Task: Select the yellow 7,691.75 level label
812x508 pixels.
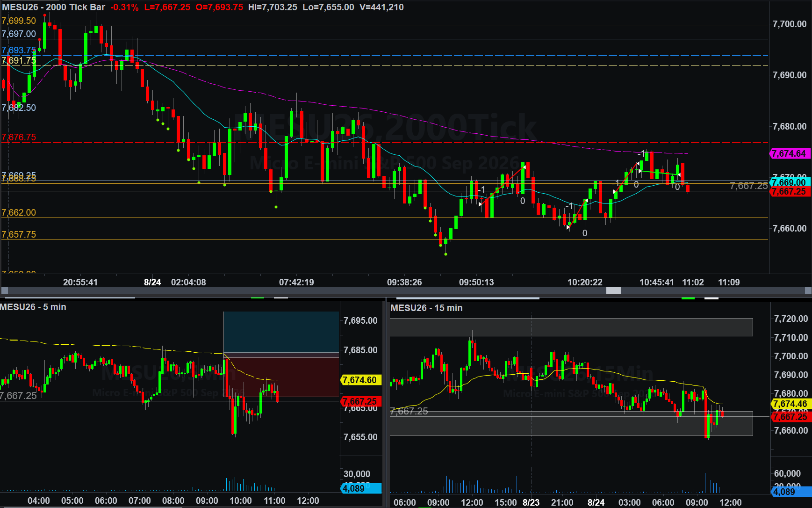Action: pyautogui.click(x=19, y=60)
